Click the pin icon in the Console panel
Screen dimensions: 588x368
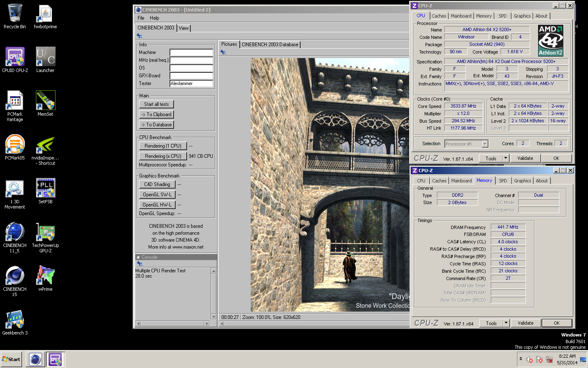pyautogui.click(x=139, y=264)
